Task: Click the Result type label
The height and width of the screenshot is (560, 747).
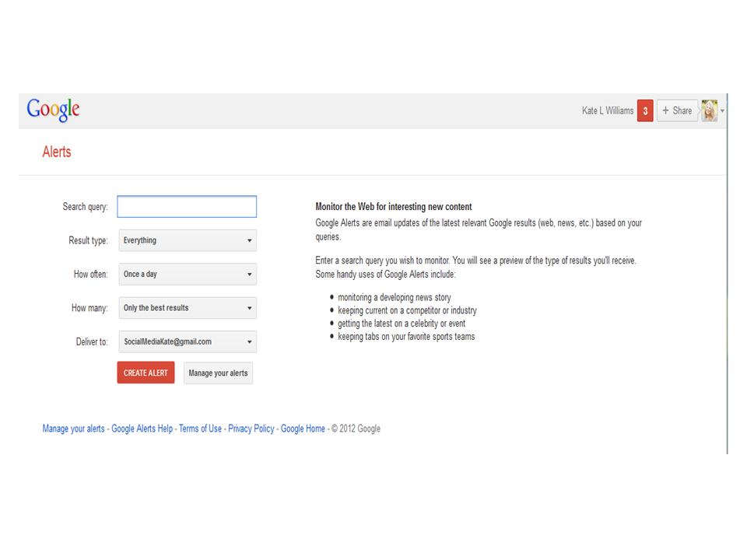Action: (x=88, y=240)
